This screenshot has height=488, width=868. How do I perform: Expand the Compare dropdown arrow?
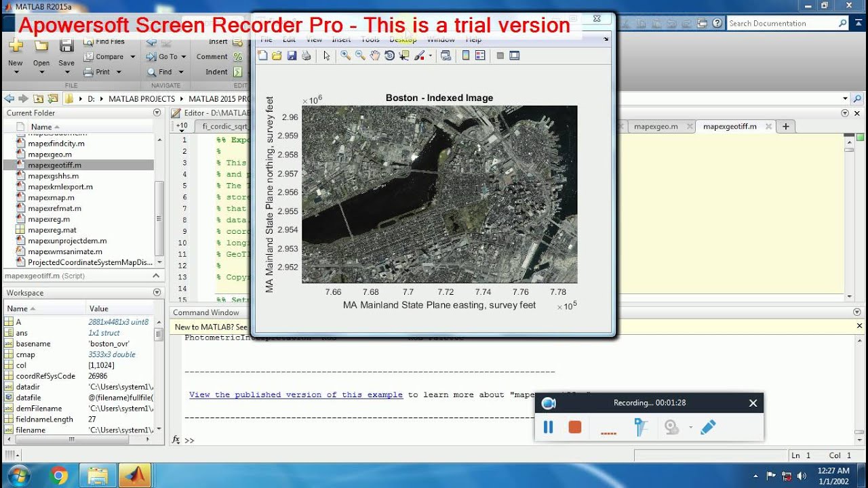click(x=132, y=57)
